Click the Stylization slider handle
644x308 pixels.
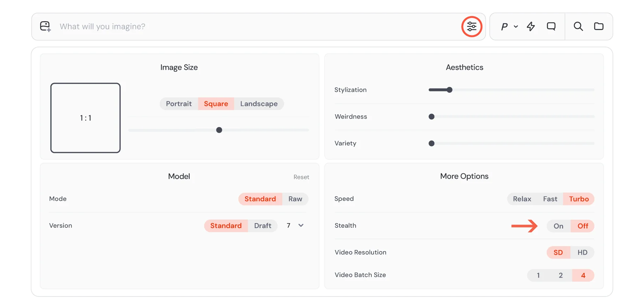pyautogui.click(x=450, y=90)
